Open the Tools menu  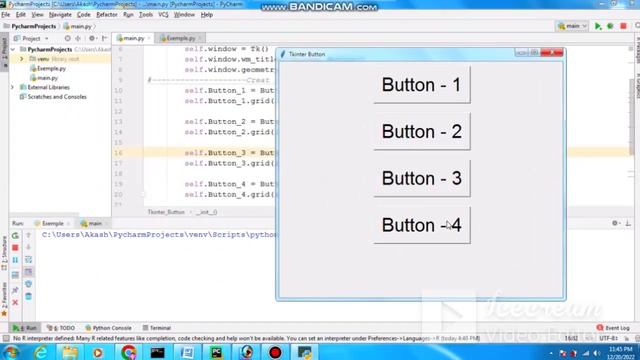(146, 15)
